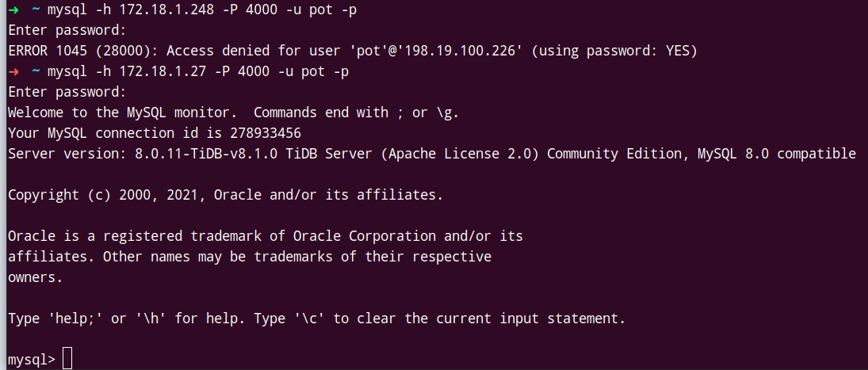This screenshot has height=370, width=868.
Task: Click the red prompt arrow before the second command
Action: click(x=14, y=72)
